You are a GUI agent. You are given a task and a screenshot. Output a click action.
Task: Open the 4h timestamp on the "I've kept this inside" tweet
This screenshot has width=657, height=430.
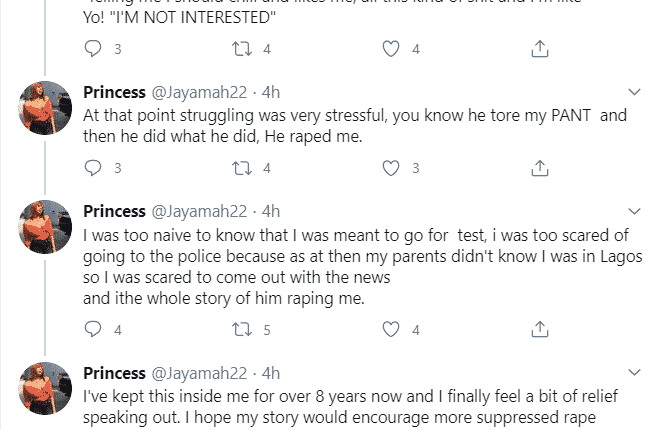[x=269, y=374]
